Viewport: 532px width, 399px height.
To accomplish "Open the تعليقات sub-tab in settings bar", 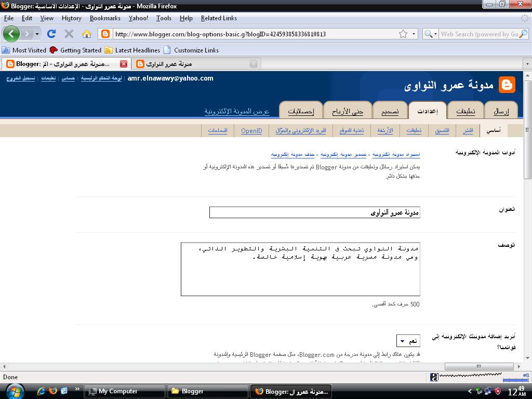I will tap(414, 130).
